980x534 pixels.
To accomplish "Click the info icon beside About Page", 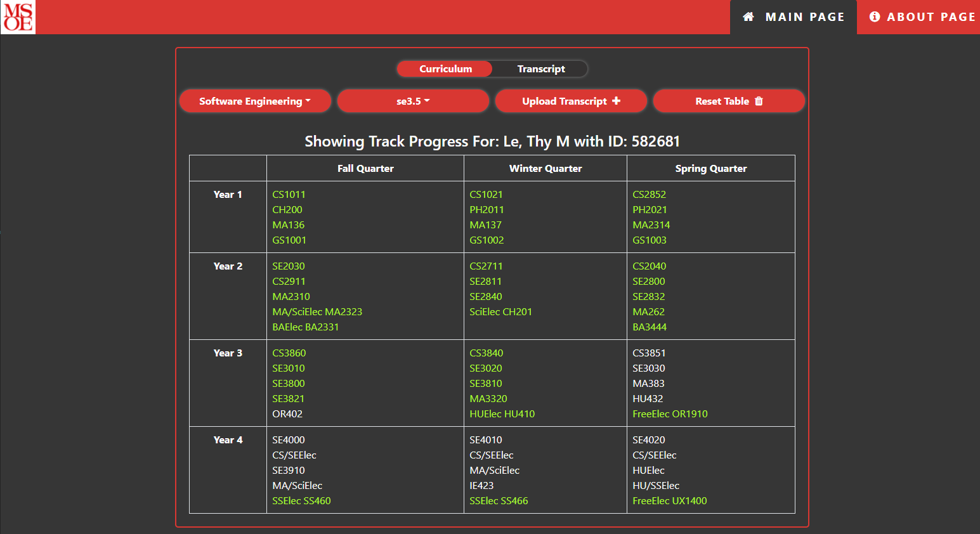I will pos(875,17).
